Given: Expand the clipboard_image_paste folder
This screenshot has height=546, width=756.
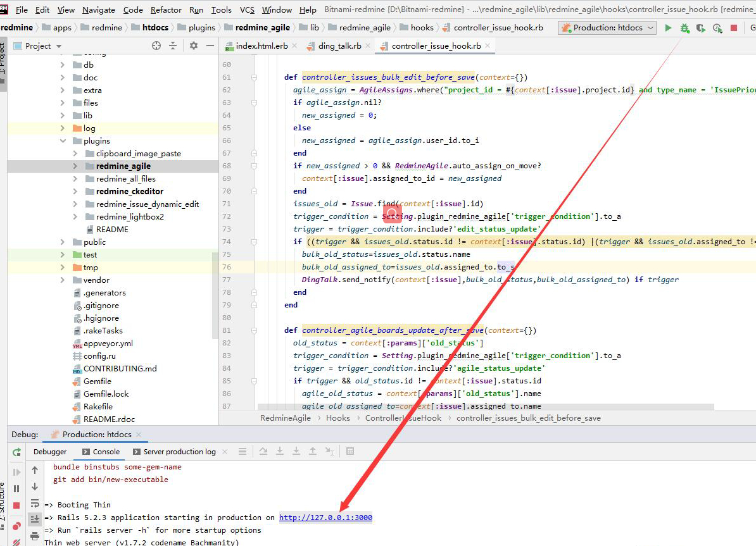Looking at the screenshot, I should (x=75, y=154).
